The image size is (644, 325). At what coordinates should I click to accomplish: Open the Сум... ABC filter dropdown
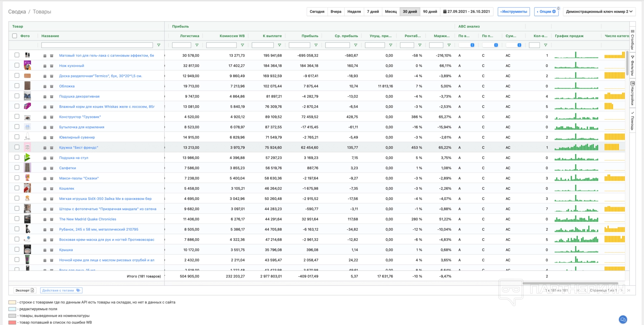pyautogui.click(x=513, y=45)
